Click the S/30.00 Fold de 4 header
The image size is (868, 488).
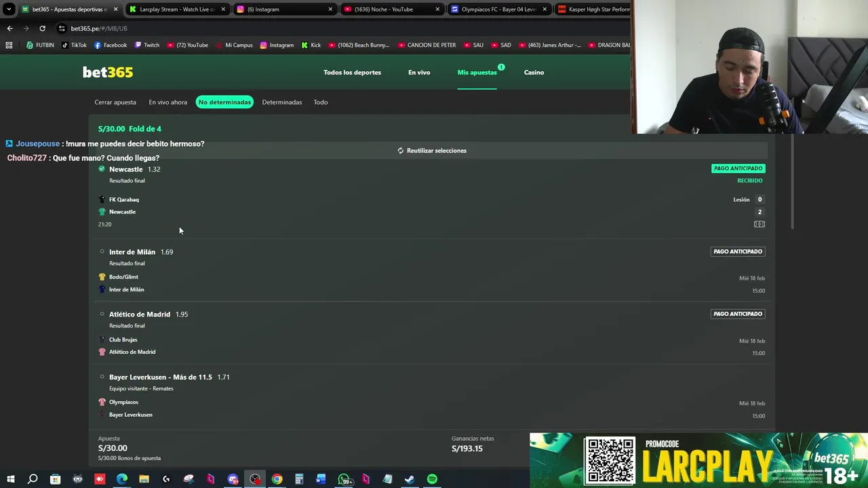click(130, 129)
